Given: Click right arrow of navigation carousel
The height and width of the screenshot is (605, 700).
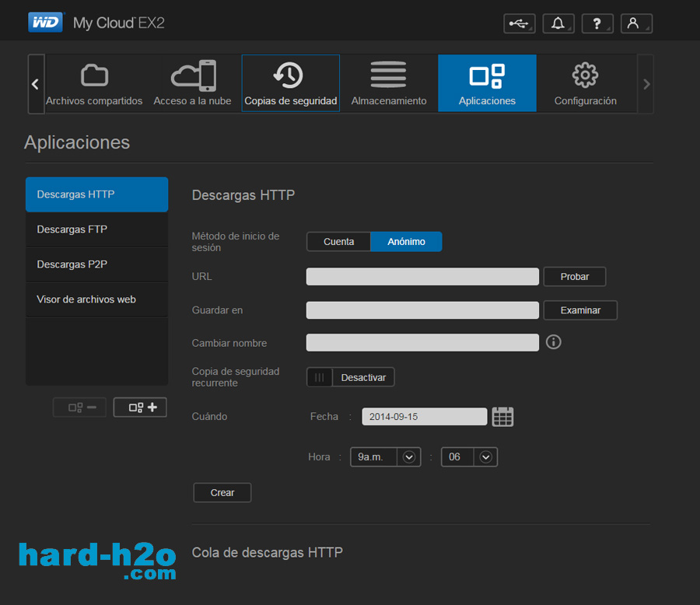Looking at the screenshot, I should click(646, 84).
